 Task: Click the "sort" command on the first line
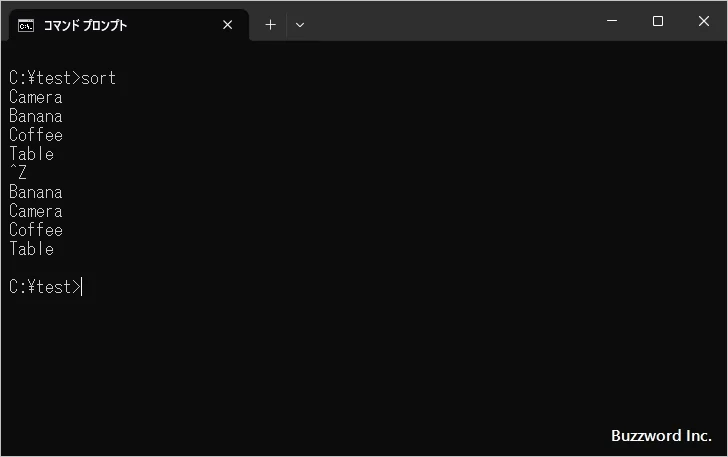click(x=99, y=78)
